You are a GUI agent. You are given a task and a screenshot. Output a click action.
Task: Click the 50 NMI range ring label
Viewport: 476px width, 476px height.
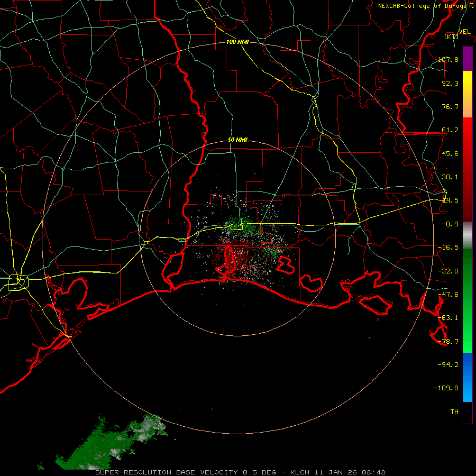[237, 140]
